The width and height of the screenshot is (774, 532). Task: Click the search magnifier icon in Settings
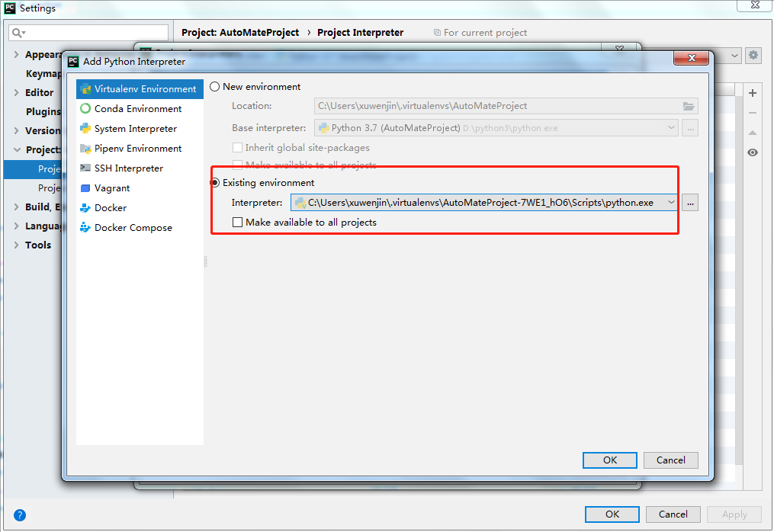click(x=18, y=33)
